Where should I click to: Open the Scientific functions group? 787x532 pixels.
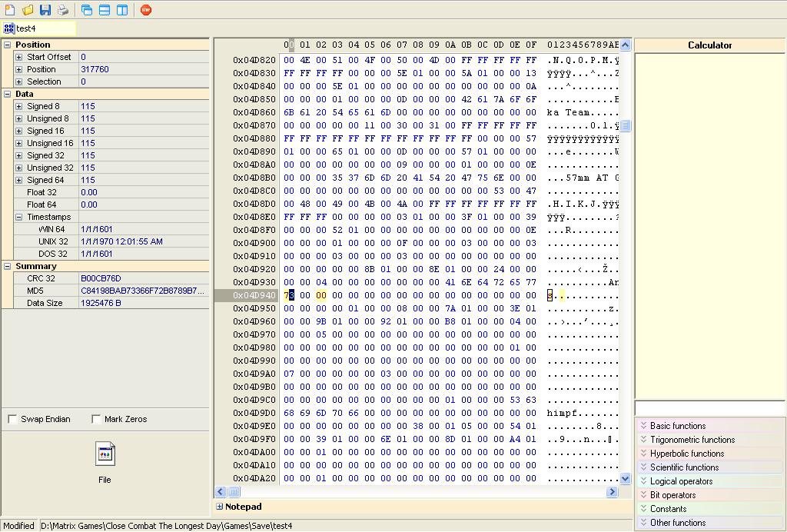coord(709,467)
